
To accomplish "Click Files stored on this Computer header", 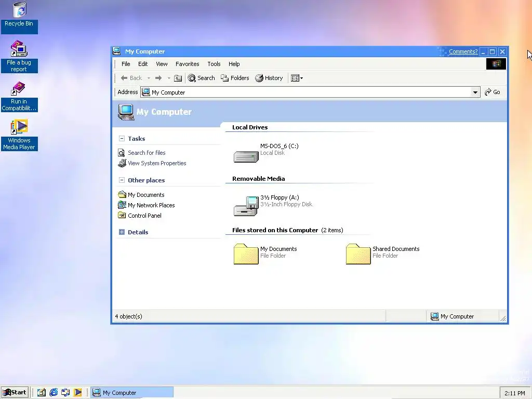I will pos(275,230).
